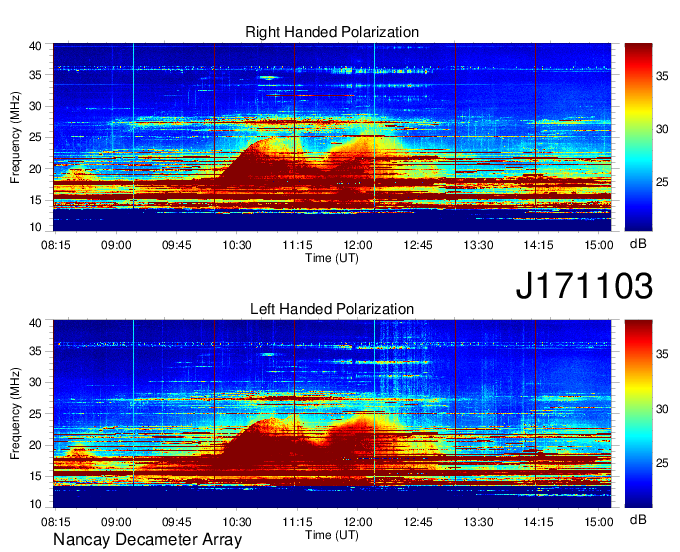Click the 30 MHz tick of Right Handed plot
This screenshot has width=680, height=552.
click(35, 106)
